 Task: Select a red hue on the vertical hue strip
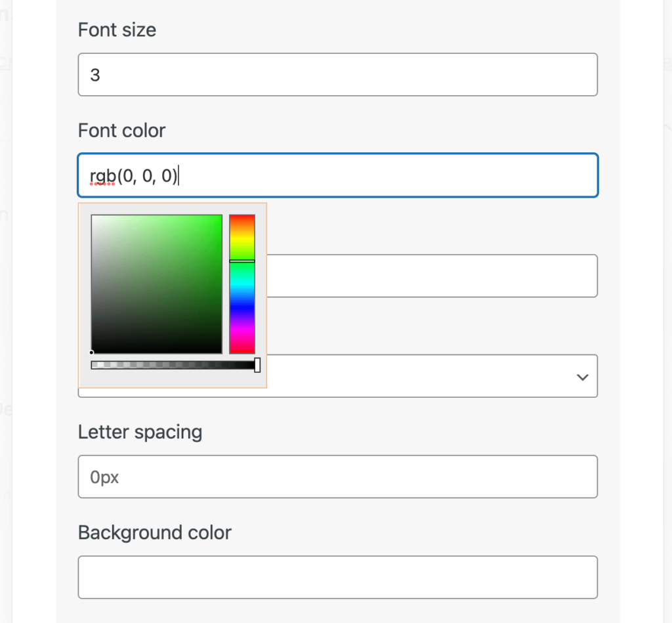(x=243, y=218)
